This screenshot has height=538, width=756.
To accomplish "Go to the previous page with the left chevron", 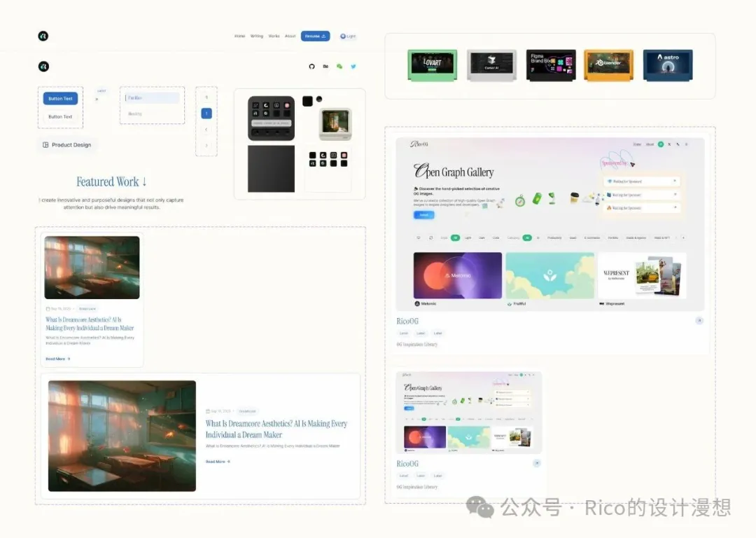I will pyautogui.click(x=206, y=130).
